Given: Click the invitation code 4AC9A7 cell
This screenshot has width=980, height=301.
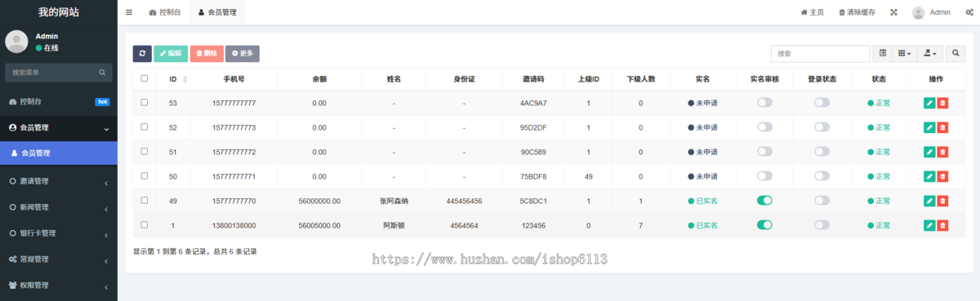Looking at the screenshot, I should [533, 103].
